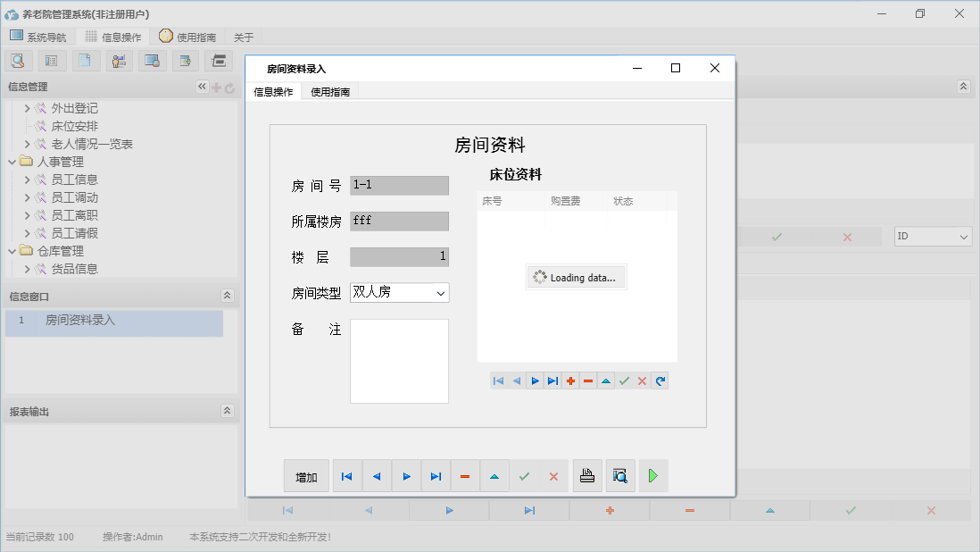
Task: Open the employee management icon in the toolbar
Action: pyautogui.click(x=119, y=60)
